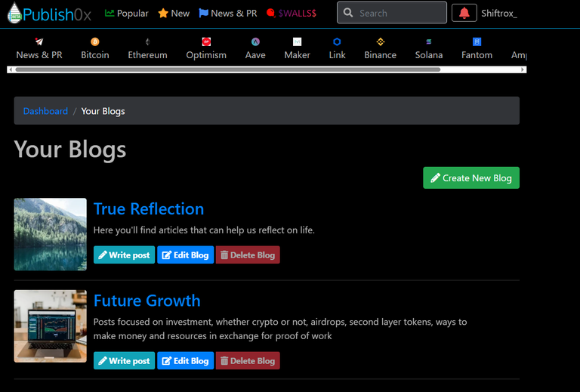Click the Maker icon

point(297,42)
